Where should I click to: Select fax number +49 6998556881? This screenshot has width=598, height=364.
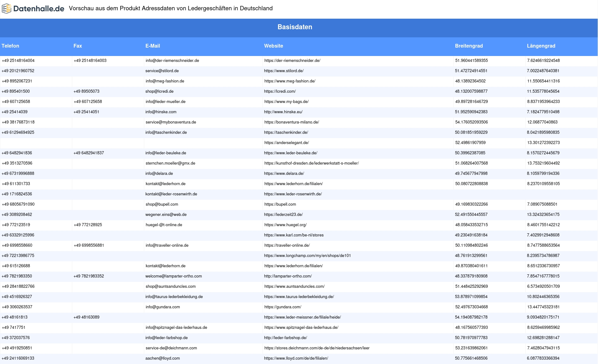click(x=89, y=245)
